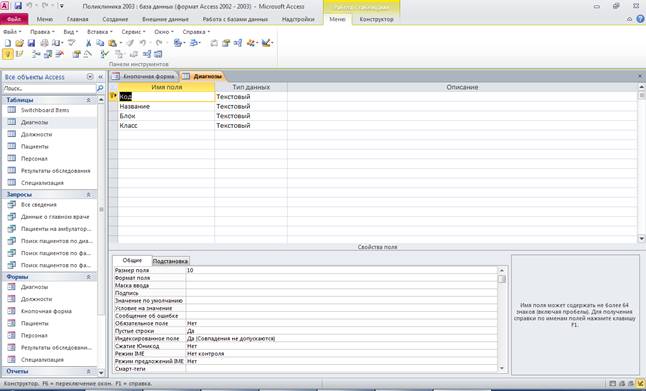Open the red Файл ribbon tab
Viewport: 646px width, 391px height.
click(14, 19)
